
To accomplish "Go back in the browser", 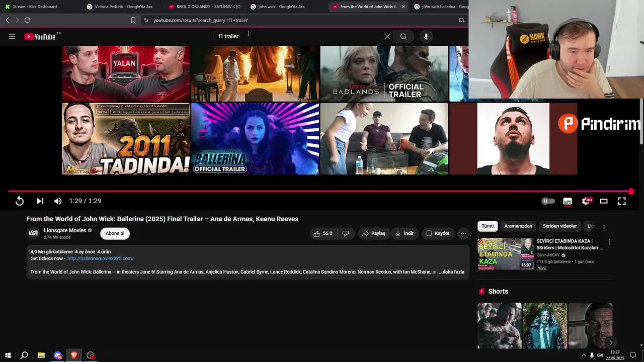I will 7,20.
